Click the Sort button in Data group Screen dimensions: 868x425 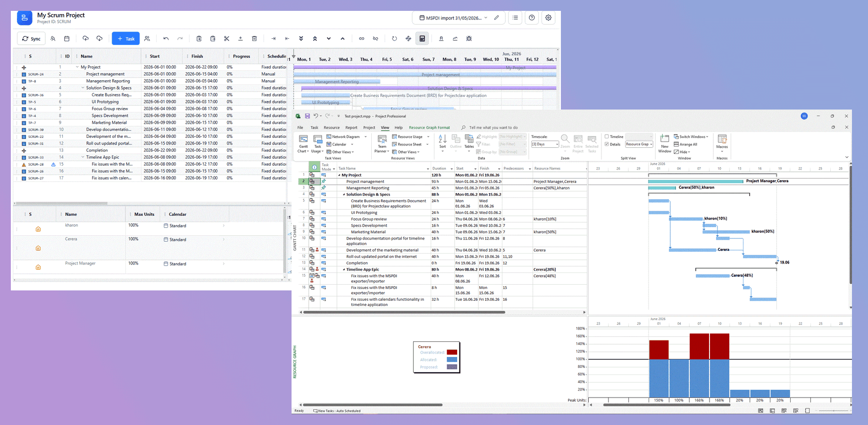point(442,143)
